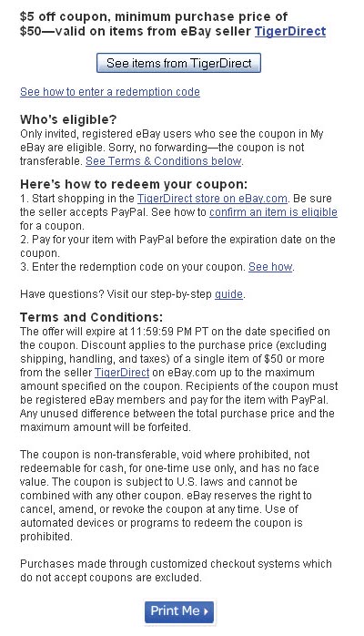
Task: Open See how to enter a redemption code
Action: 110,92
